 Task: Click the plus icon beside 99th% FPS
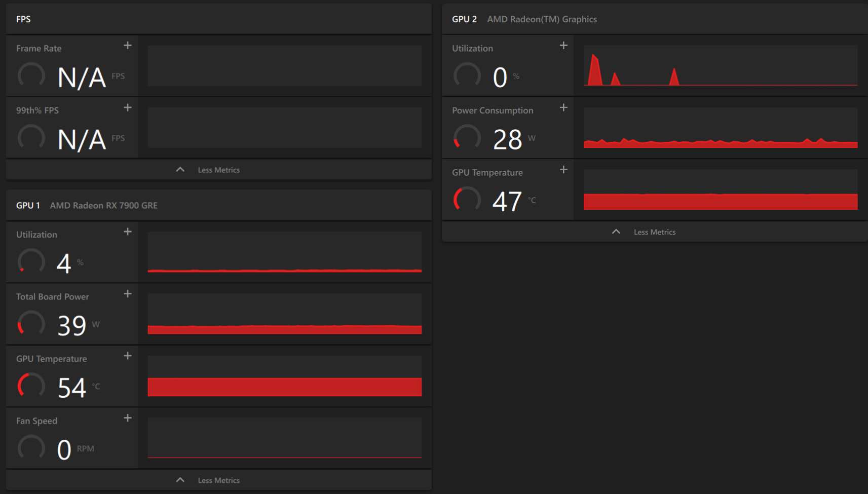pyautogui.click(x=128, y=107)
